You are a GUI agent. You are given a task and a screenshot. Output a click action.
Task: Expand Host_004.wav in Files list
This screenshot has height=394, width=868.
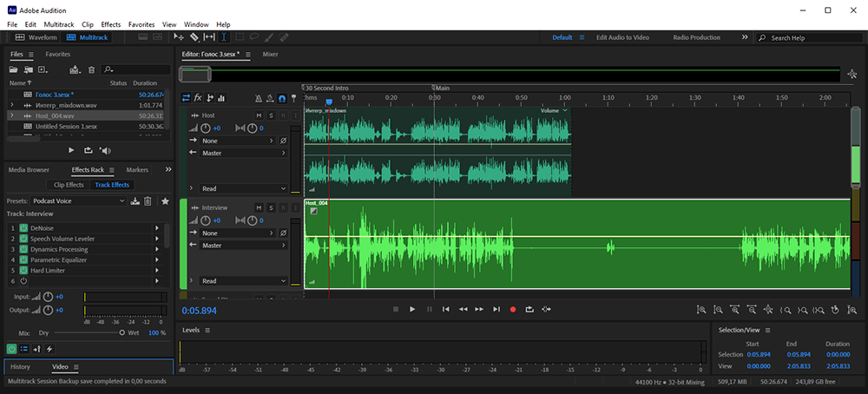pos(12,115)
